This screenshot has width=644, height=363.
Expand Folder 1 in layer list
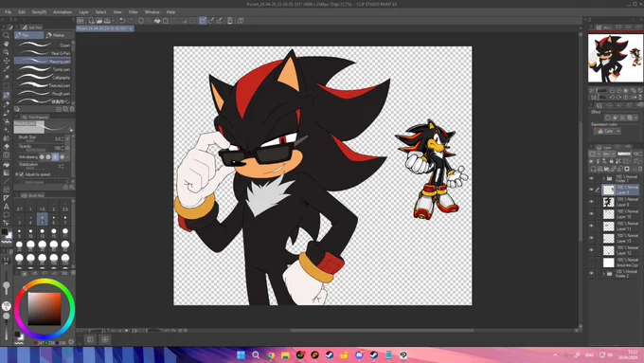click(604, 178)
